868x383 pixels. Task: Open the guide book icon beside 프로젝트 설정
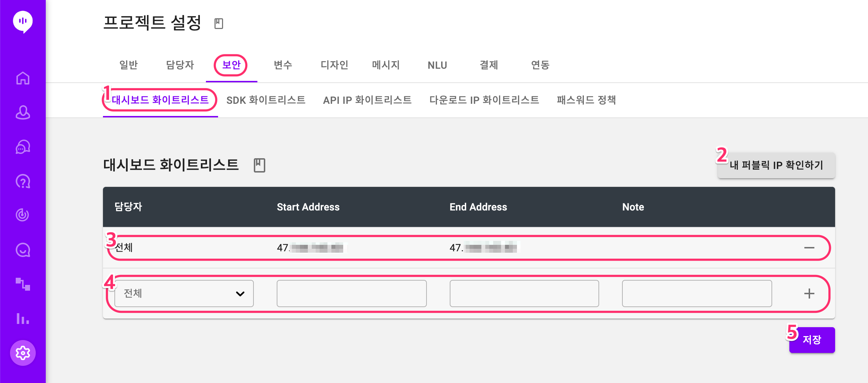tap(219, 24)
